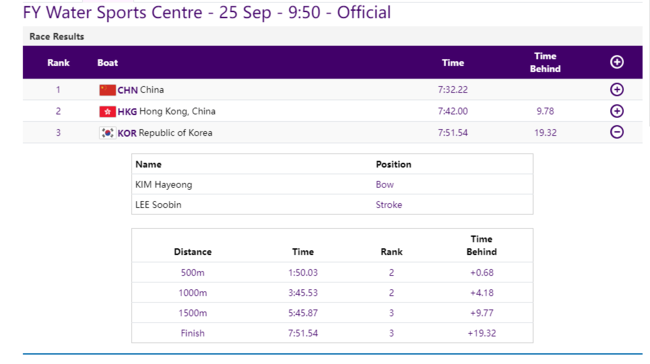Click the Time column header
Viewport: 650px width, 364px height.
coord(453,63)
